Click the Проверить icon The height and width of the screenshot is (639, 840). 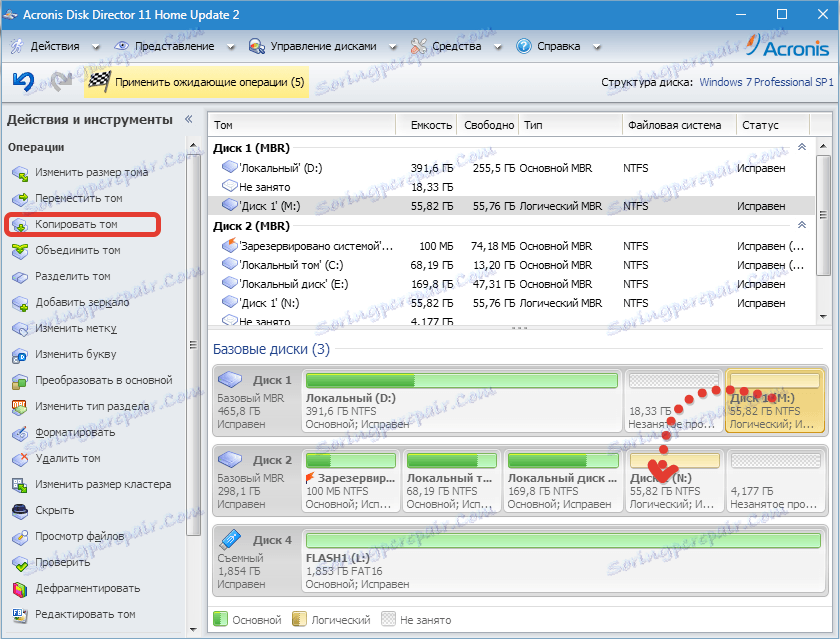point(20,562)
